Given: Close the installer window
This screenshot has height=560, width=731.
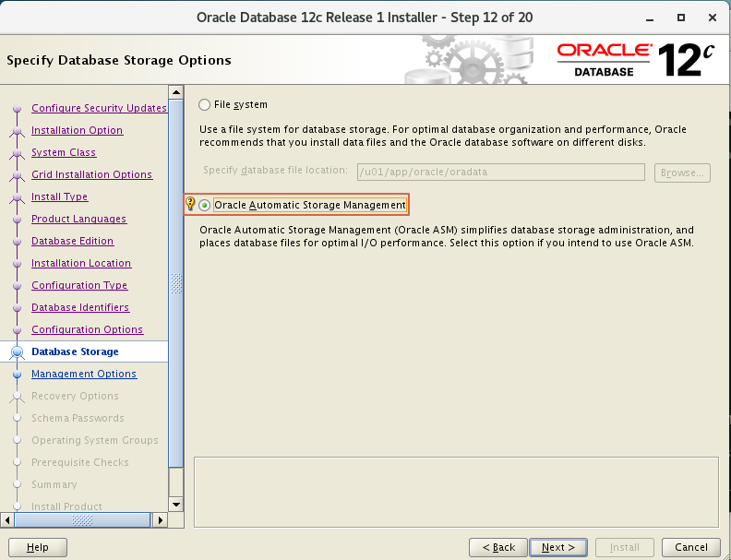Looking at the screenshot, I should (713, 18).
